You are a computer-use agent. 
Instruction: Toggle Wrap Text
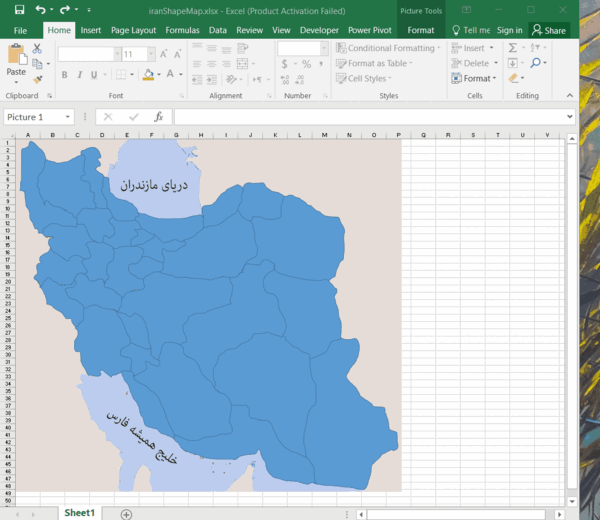point(243,48)
